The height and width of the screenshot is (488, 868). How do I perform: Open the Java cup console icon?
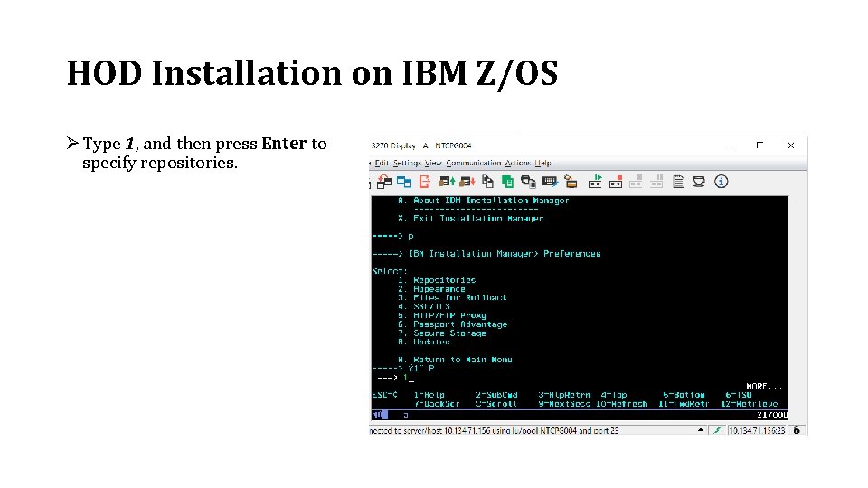coord(699,182)
